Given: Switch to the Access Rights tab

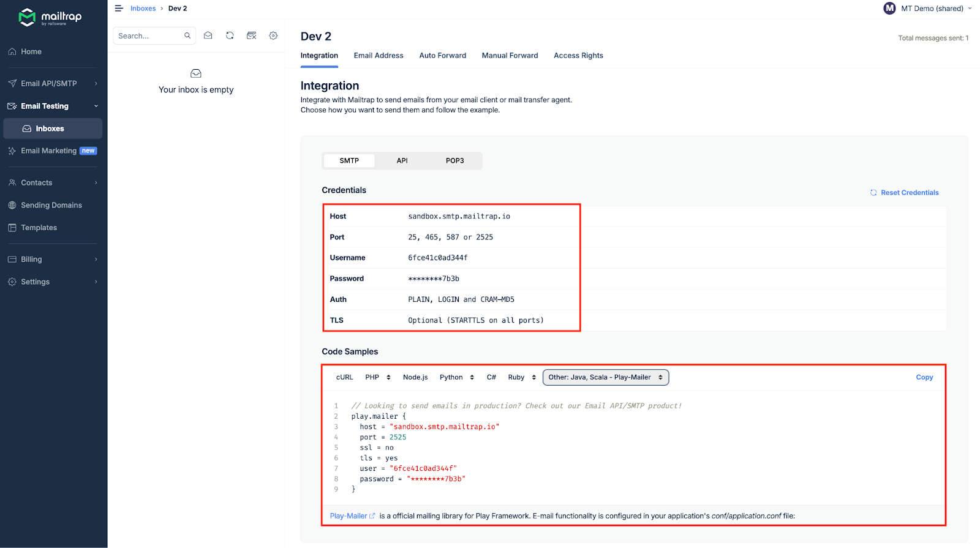Looking at the screenshot, I should pyautogui.click(x=578, y=56).
